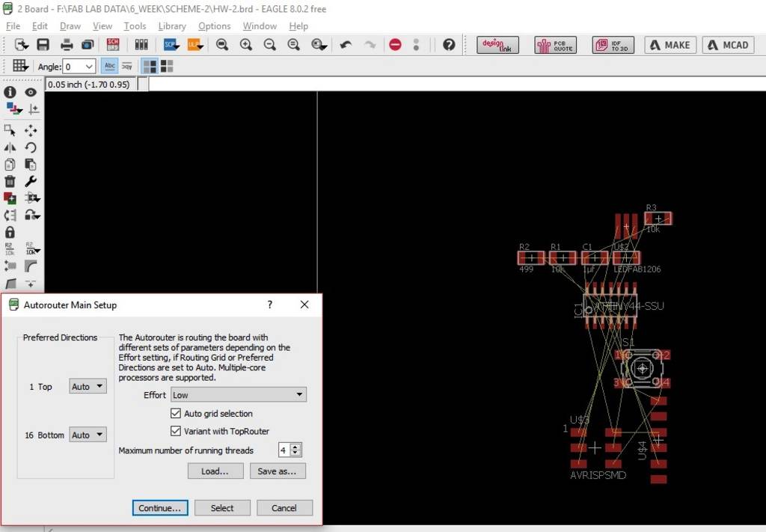Open Help question mark icon
Viewport: 766px width, 532px height.
[449, 45]
